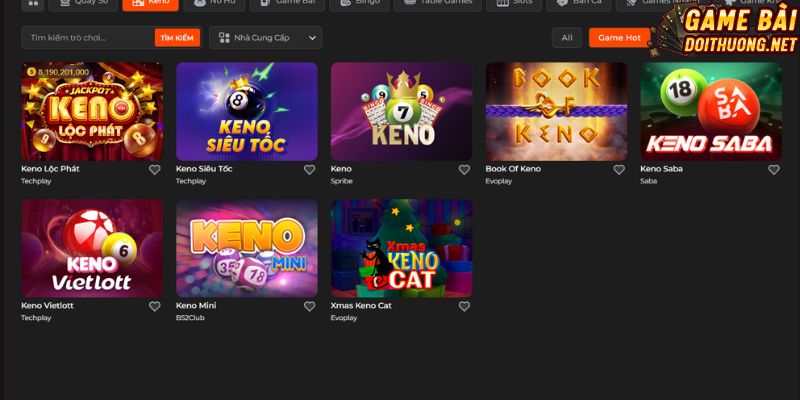Open Keno Mini game thumbnail
Viewport: 800px width, 400px height.
click(247, 248)
